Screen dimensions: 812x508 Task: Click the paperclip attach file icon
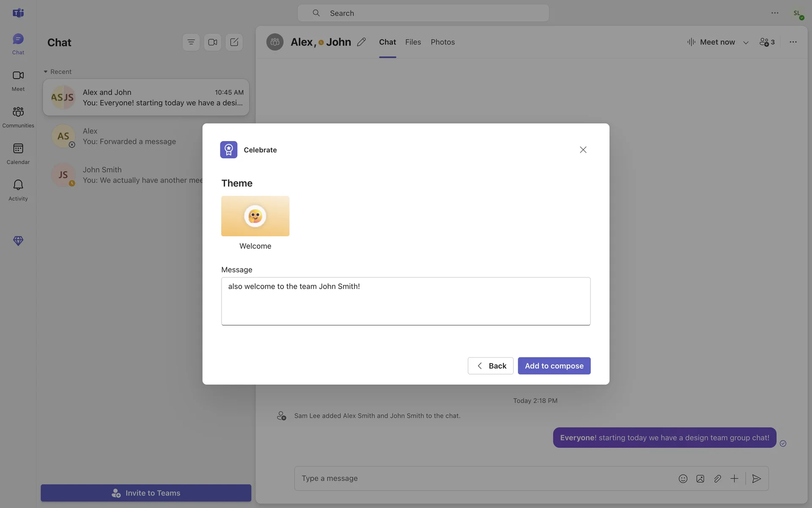717,478
